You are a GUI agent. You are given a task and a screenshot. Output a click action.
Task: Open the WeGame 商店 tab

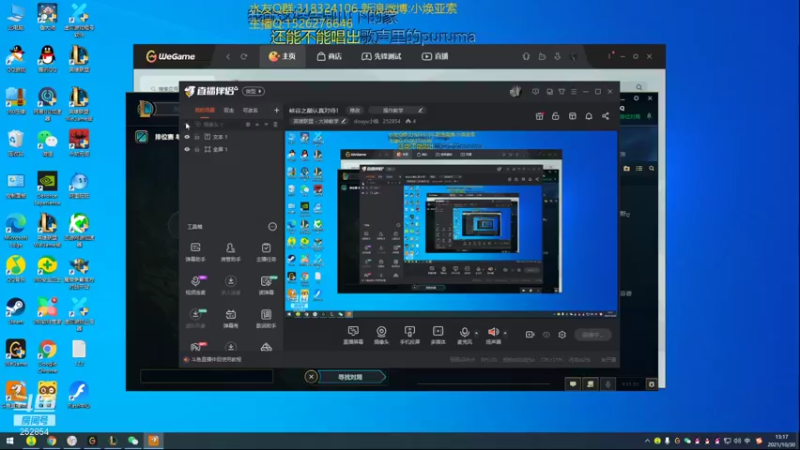[x=329, y=57]
